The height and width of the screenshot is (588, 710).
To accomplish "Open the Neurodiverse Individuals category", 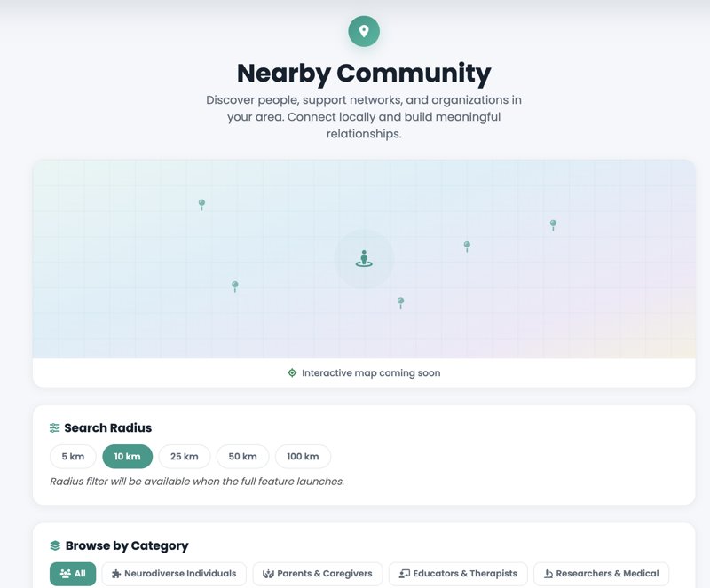I will (174, 574).
